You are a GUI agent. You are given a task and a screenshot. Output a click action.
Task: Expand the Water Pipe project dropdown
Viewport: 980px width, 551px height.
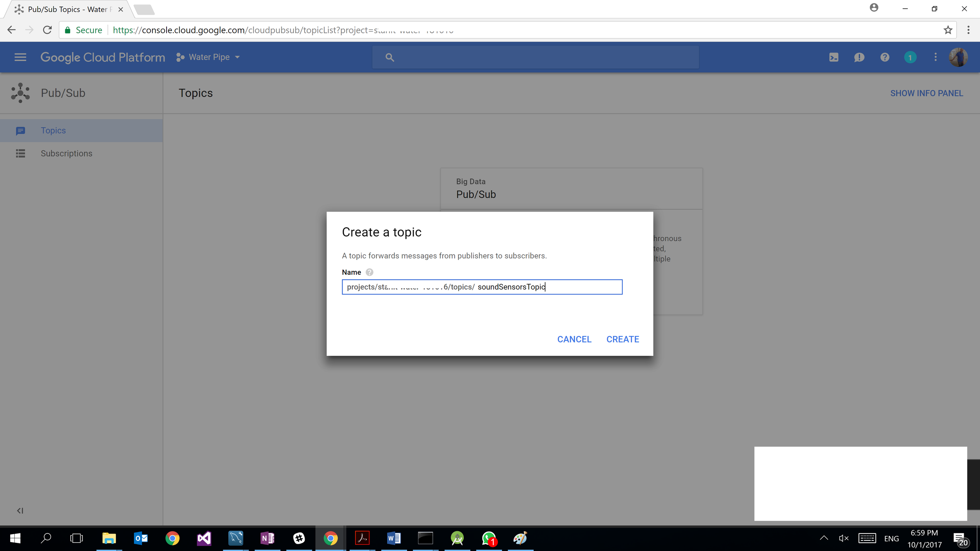click(209, 57)
